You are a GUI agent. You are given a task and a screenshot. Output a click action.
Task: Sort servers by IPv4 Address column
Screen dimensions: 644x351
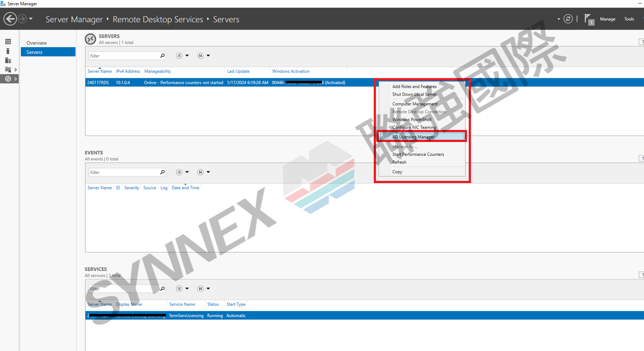pyautogui.click(x=128, y=71)
